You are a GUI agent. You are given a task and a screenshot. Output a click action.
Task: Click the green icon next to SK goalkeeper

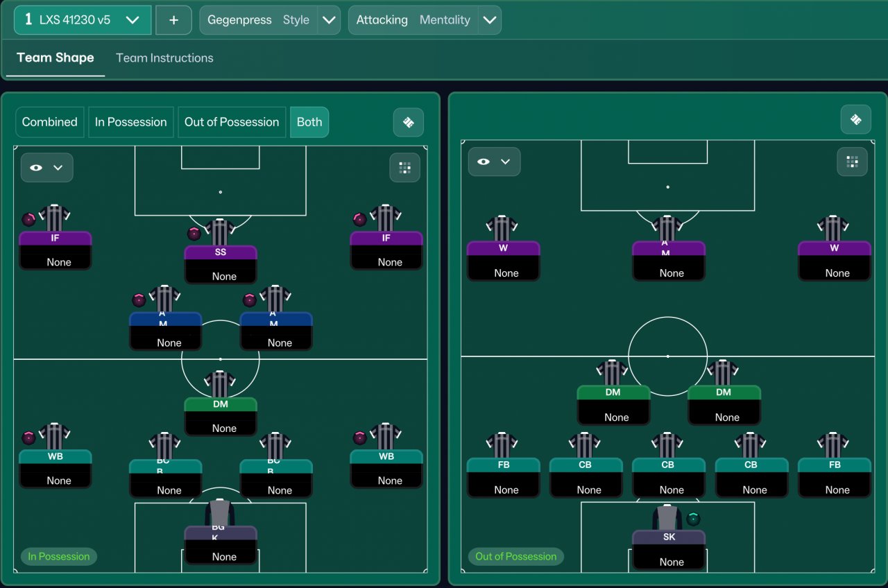(x=693, y=519)
